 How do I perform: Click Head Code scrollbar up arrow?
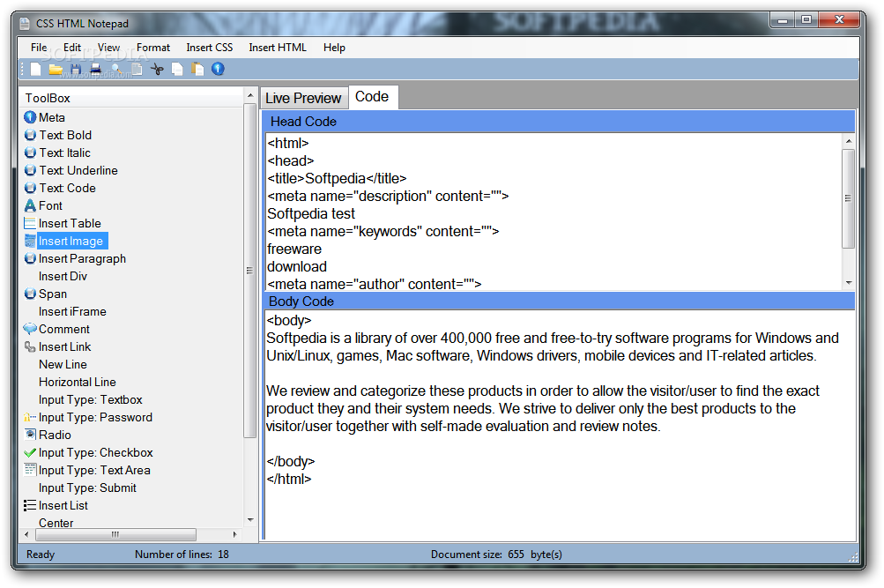pos(849,141)
